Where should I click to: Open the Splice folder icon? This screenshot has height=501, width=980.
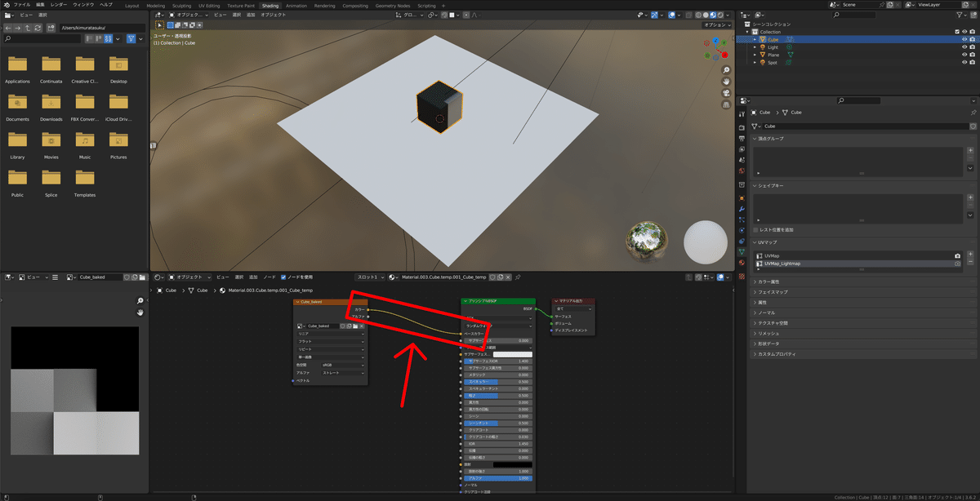pyautogui.click(x=51, y=177)
